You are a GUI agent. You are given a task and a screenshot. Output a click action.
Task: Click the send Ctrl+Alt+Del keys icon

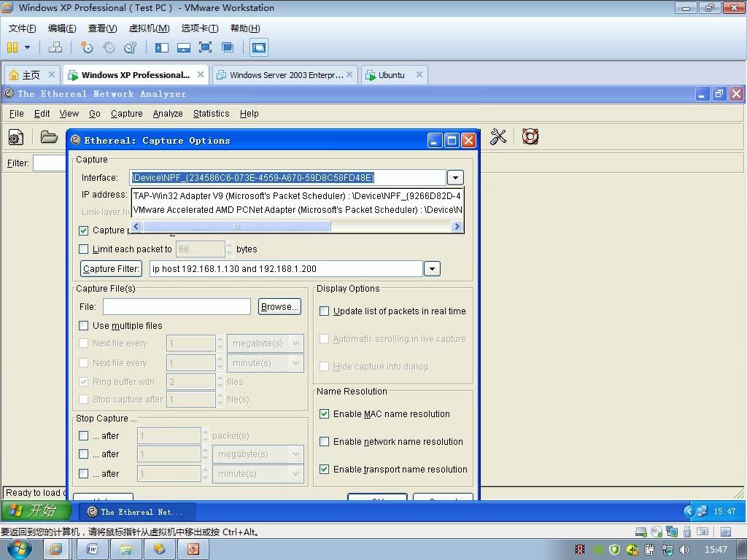(55, 47)
